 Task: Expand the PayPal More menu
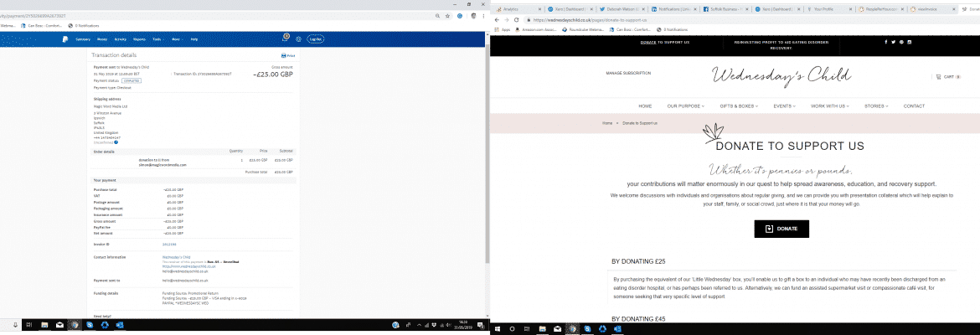pyautogui.click(x=176, y=39)
